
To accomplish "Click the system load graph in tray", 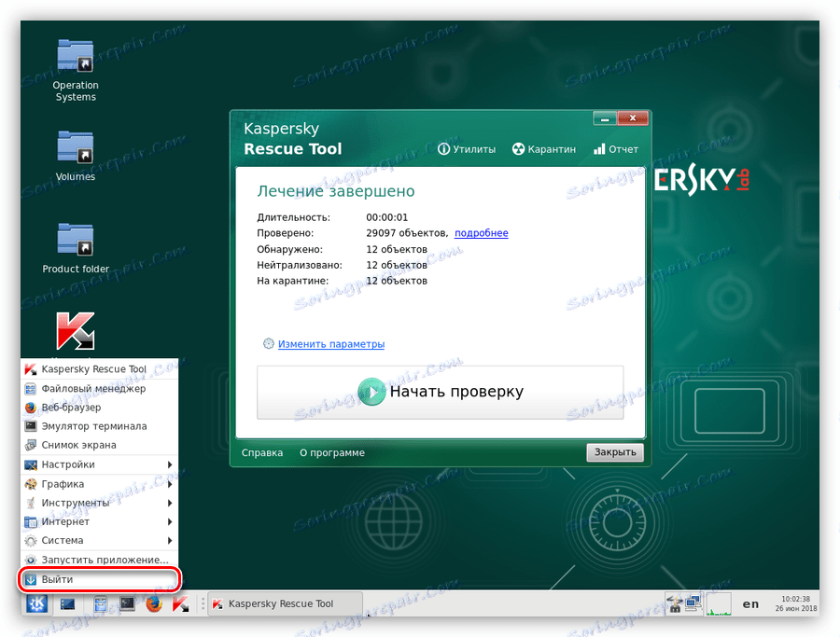I will click(717, 606).
